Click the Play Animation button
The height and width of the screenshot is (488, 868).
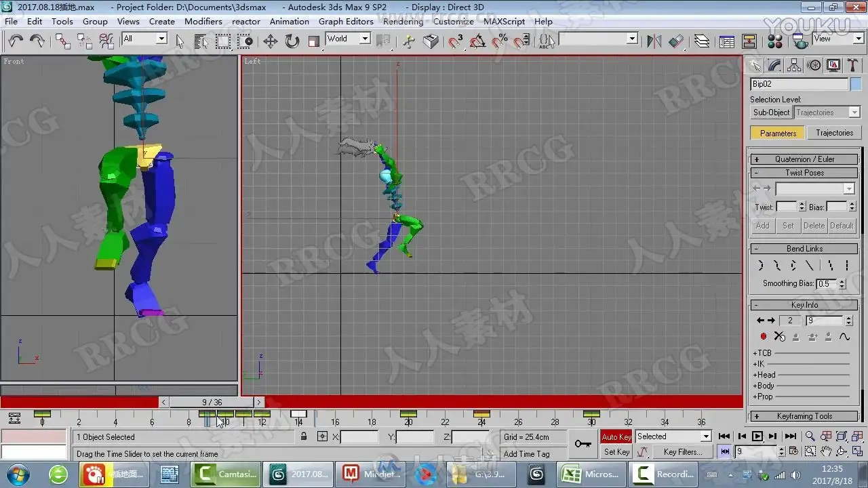click(757, 436)
